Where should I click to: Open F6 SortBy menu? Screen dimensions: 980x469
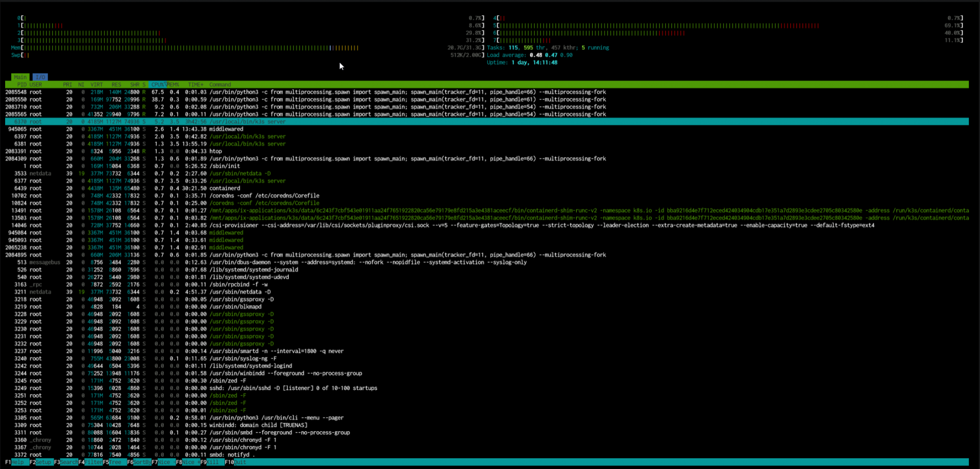tap(139, 462)
